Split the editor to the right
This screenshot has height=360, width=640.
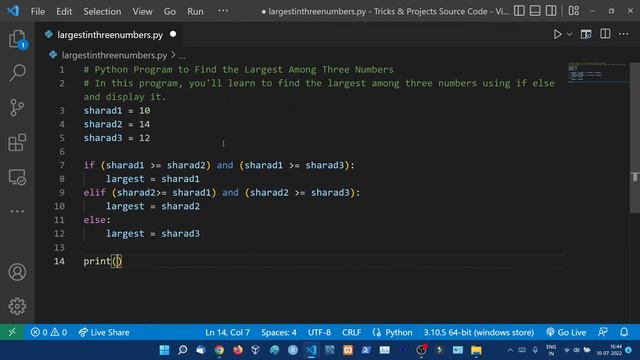click(605, 34)
